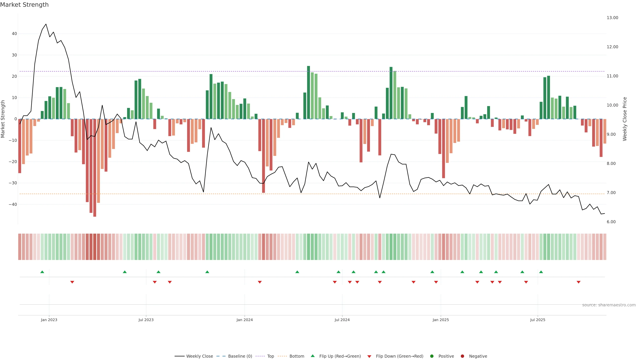Screen dimensions: 644x362
Task: Click the tallest green bar above the Top line
Action: (x=309, y=93)
